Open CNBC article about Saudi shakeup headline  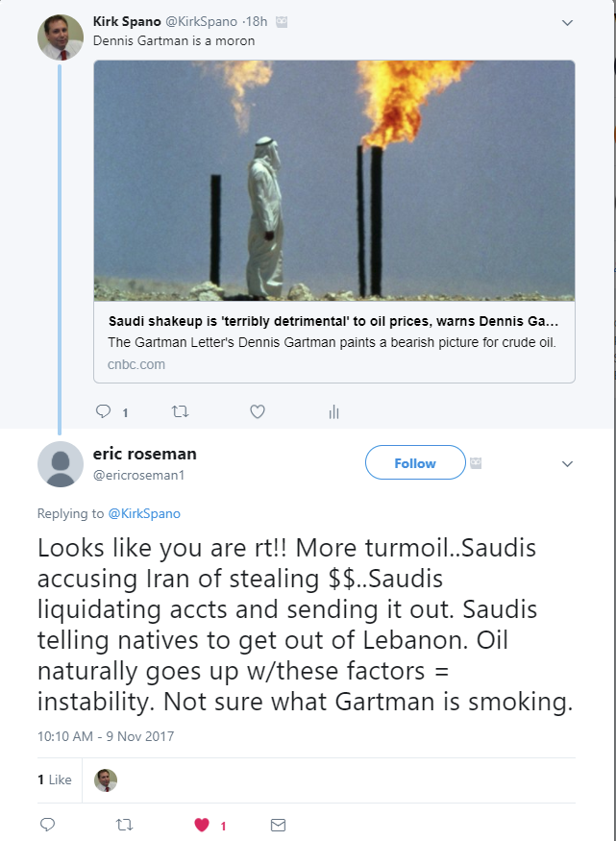tap(333, 321)
